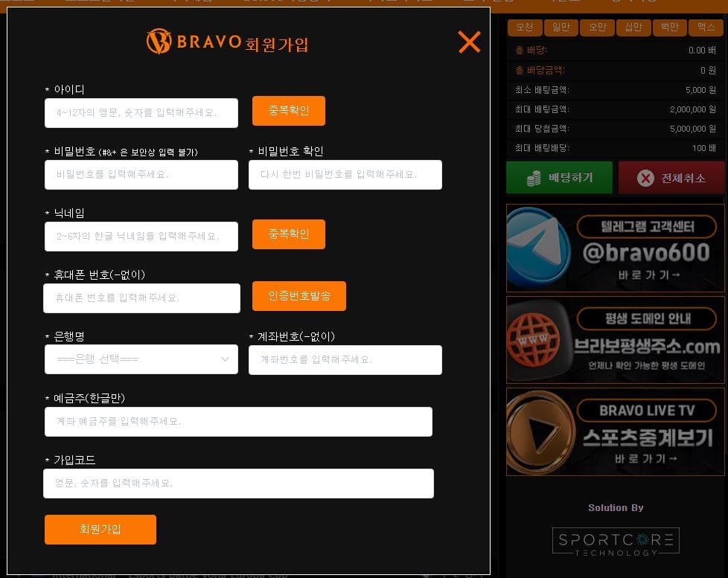Cancel all bets with 전체취소 button
This screenshot has height=578, width=728.
click(x=671, y=177)
